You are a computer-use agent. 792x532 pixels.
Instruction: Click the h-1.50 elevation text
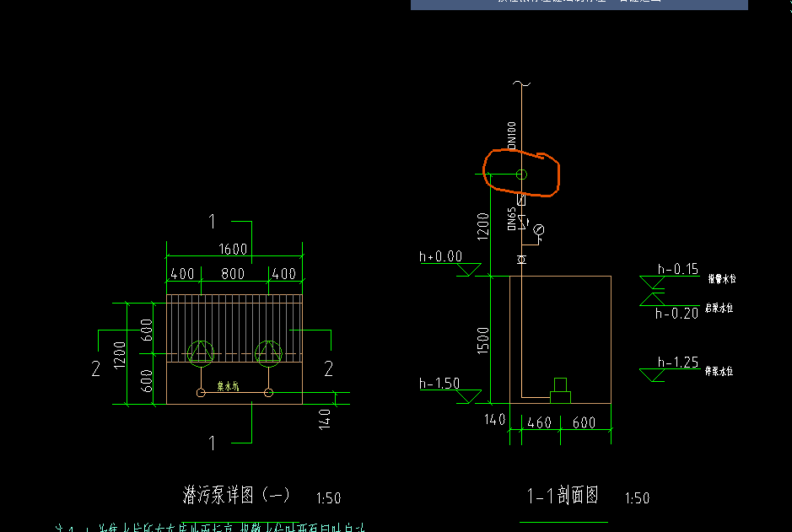(439, 384)
